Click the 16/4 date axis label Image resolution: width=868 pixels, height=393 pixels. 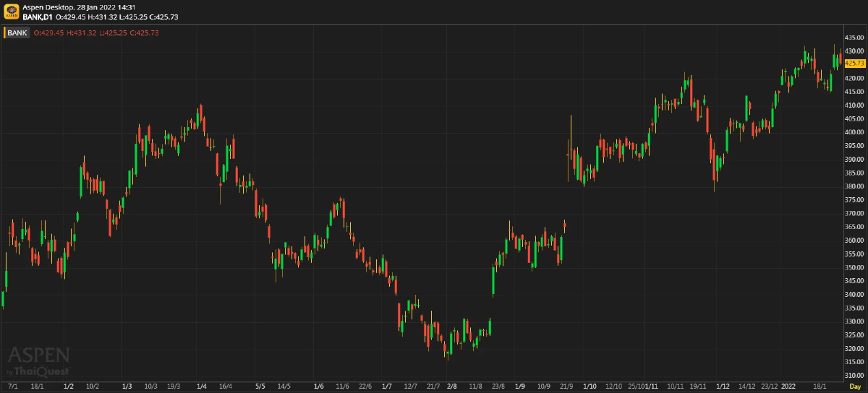[226, 386]
